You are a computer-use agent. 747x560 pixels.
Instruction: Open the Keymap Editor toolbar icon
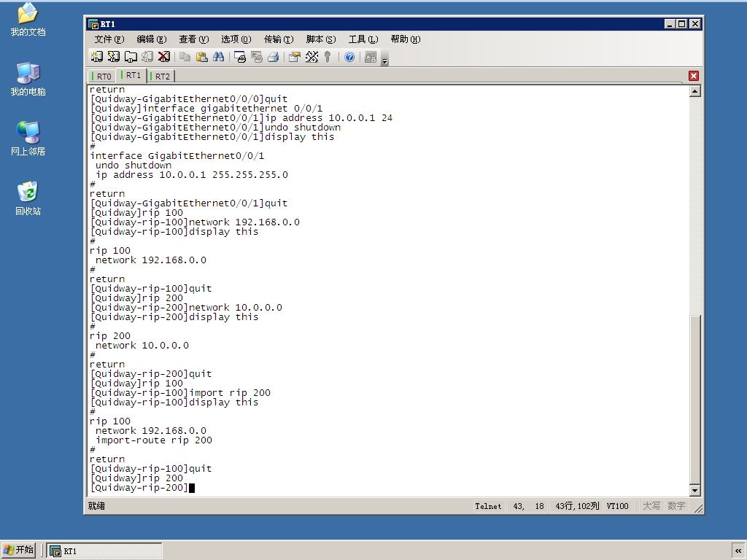coord(311,57)
